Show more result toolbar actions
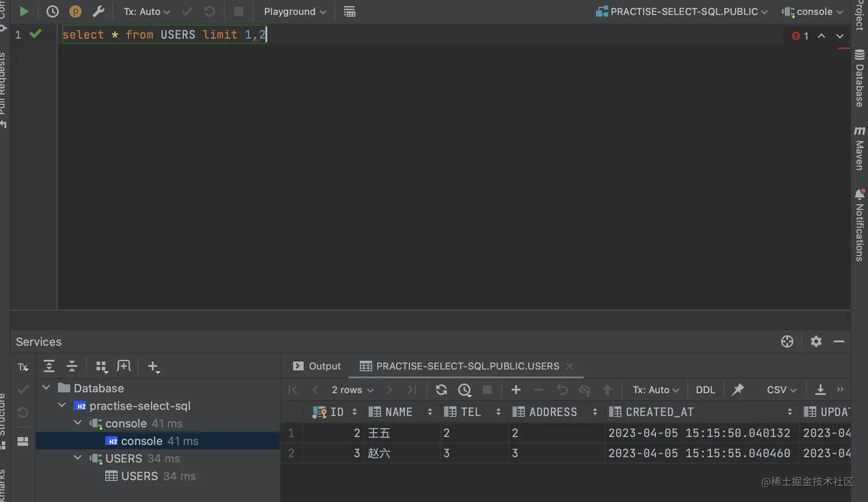Image resolution: width=868 pixels, height=502 pixels. (840, 389)
